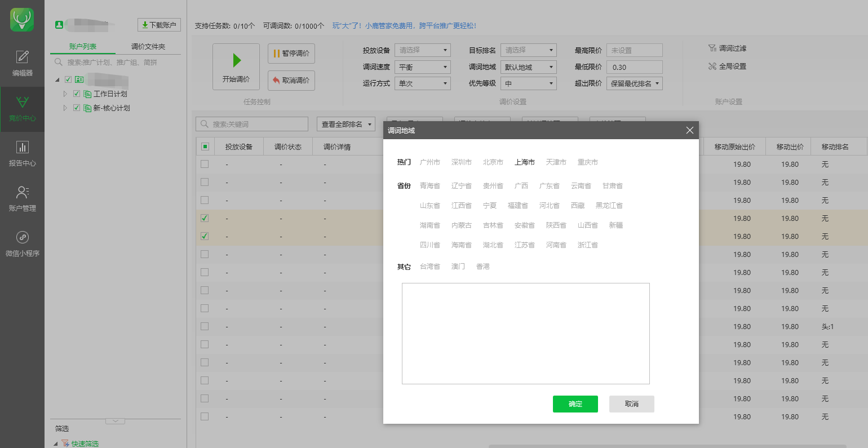The width and height of the screenshot is (868, 448).
Task: Click the selected-regions text box in dialog
Action: click(526, 334)
